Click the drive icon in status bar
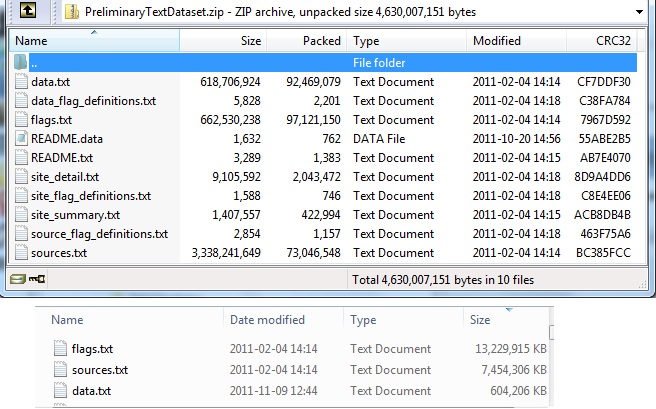Screen dimensions: 656x409 click(x=17, y=279)
